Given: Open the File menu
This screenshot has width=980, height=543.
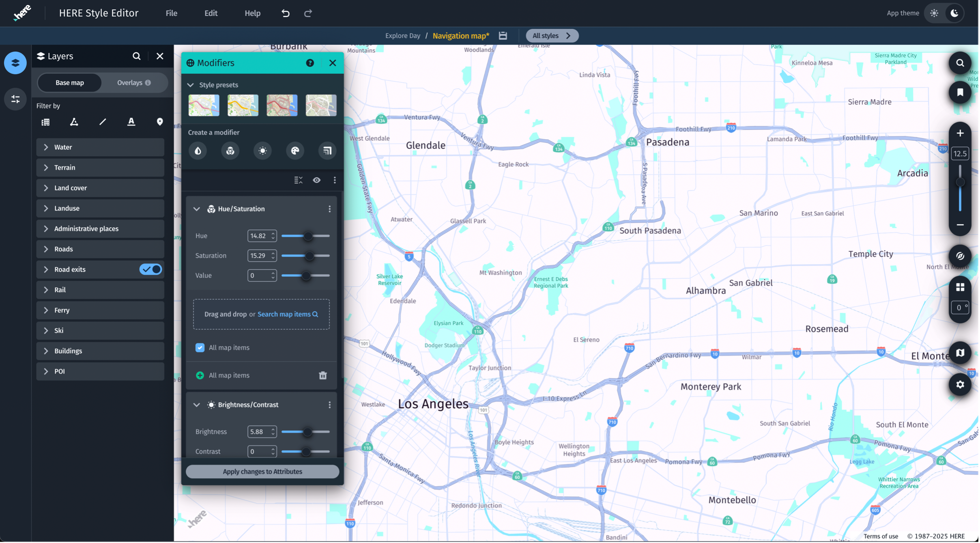Looking at the screenshot, I should [171, 13].
